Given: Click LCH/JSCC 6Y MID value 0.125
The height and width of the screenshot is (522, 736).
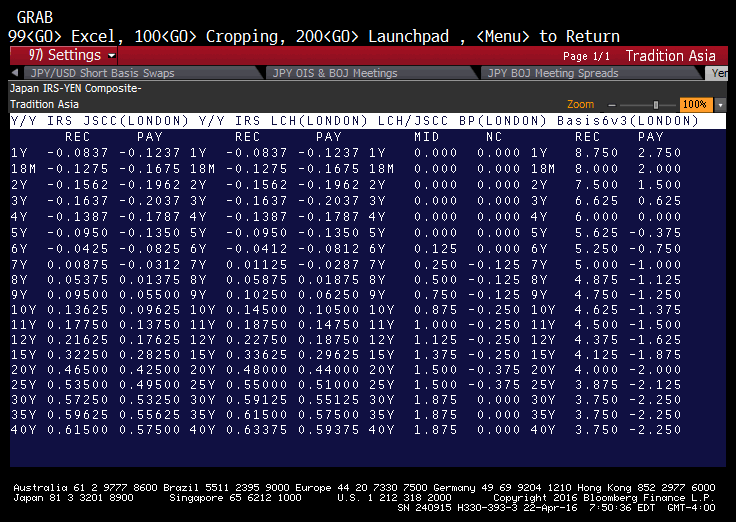Looking at the screenshot, I should [435, 249].
